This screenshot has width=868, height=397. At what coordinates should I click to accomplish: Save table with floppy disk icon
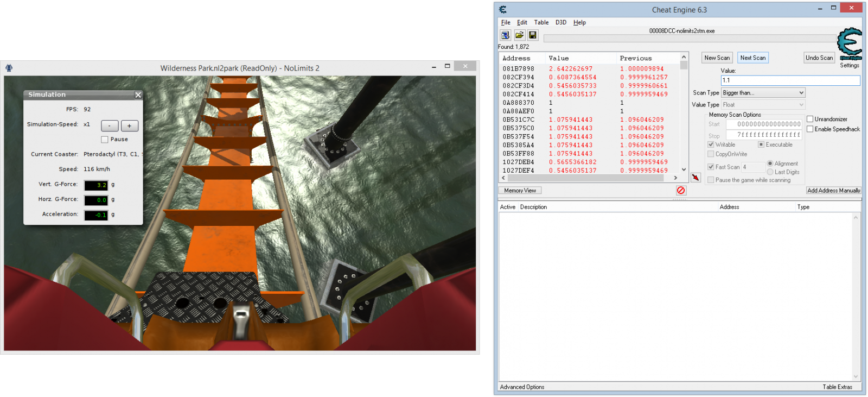pos(533,35)
